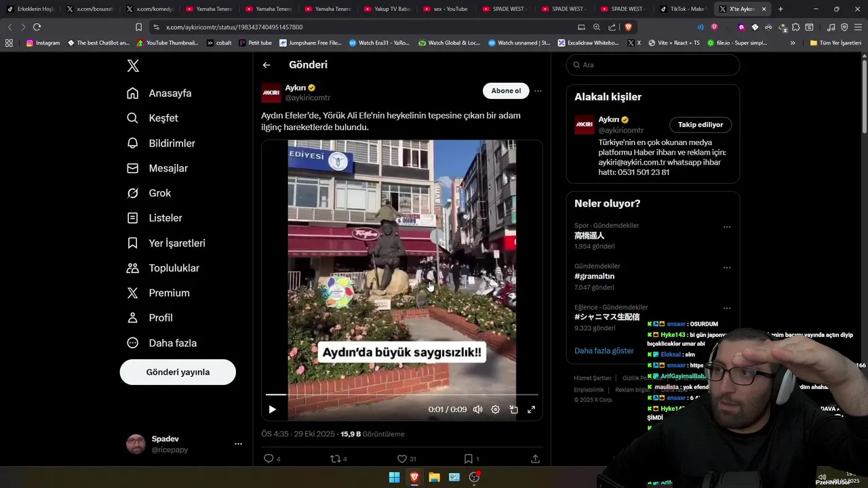Open browser hamburger main menu

point(858,27)
